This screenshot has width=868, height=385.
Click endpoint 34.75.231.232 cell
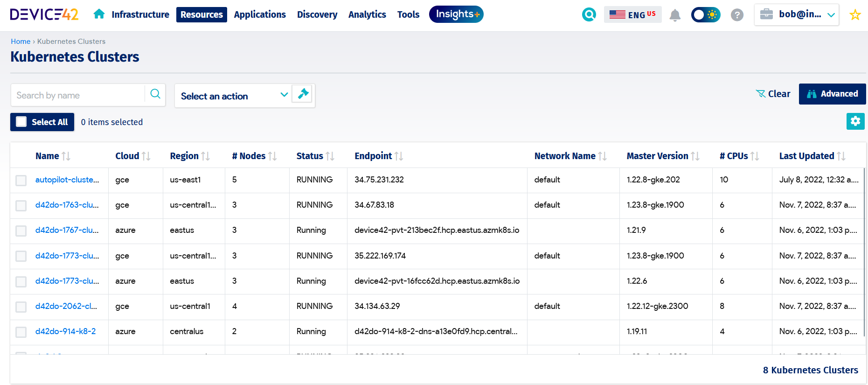pos(379,180)
